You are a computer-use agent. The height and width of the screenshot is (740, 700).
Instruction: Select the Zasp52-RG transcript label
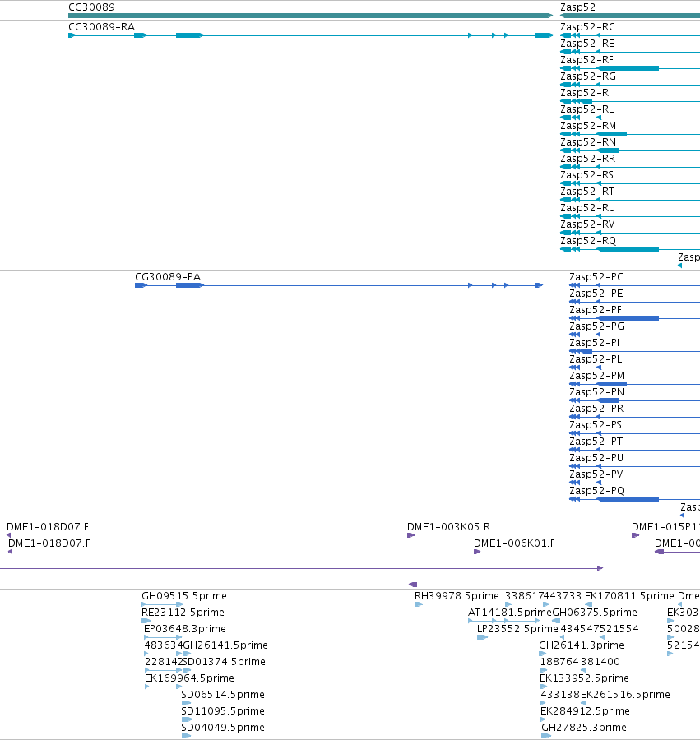coord(588,76)
